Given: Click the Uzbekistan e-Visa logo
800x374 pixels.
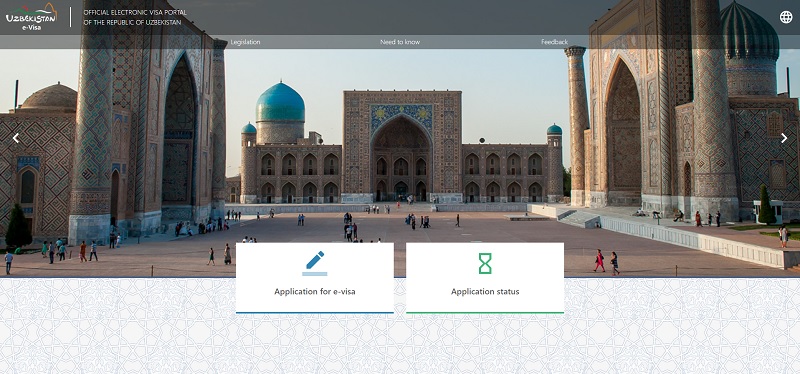Looking at the screenshot, I should tap(31, 17).
